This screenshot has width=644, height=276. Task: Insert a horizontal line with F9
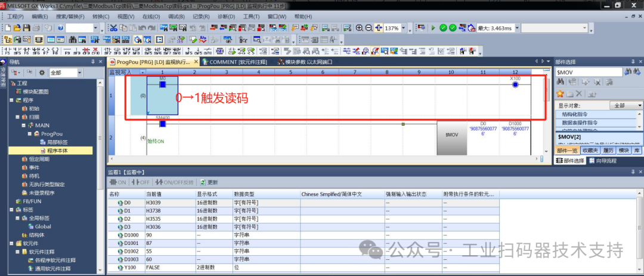pyautogui.click(x=67, y=52)
